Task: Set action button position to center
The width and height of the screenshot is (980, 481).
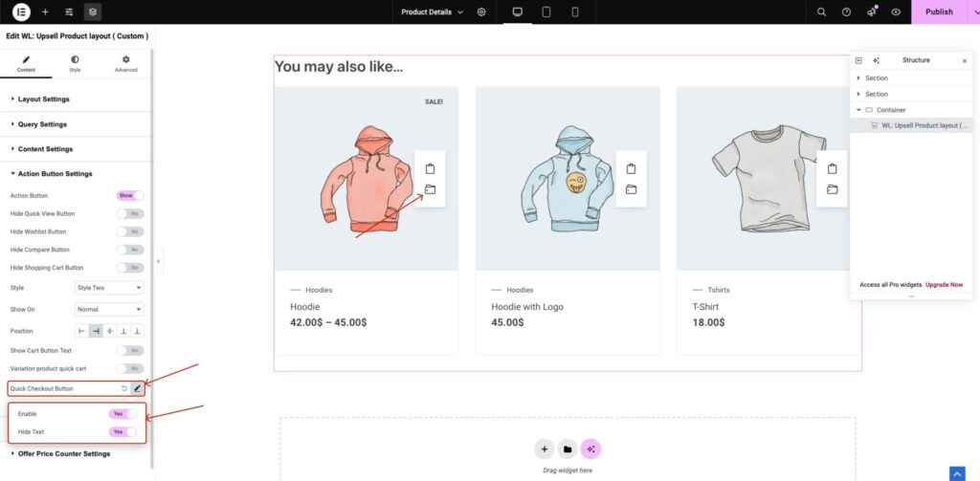Action: click(109, 331)
